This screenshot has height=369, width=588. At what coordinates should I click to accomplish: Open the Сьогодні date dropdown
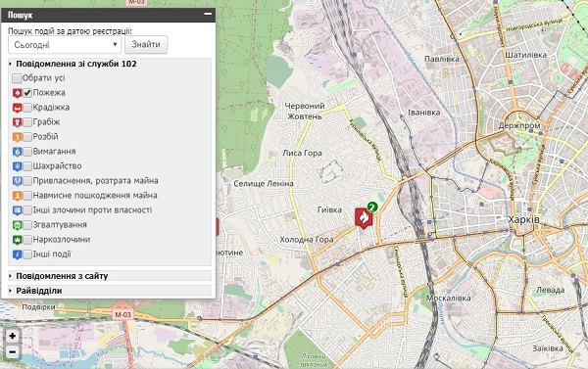pyautogui.click(x=65, y=45)
